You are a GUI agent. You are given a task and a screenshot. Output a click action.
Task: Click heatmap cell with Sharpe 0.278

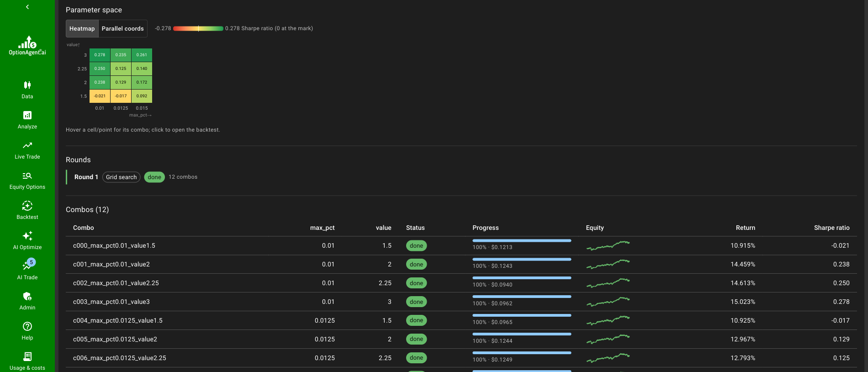100,55
